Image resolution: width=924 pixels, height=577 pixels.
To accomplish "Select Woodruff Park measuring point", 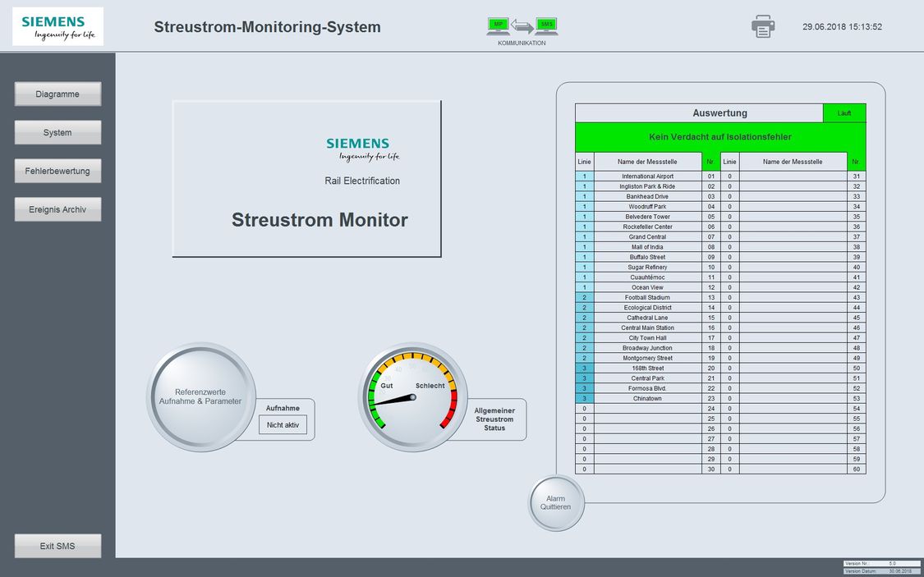I will point(648,206).
